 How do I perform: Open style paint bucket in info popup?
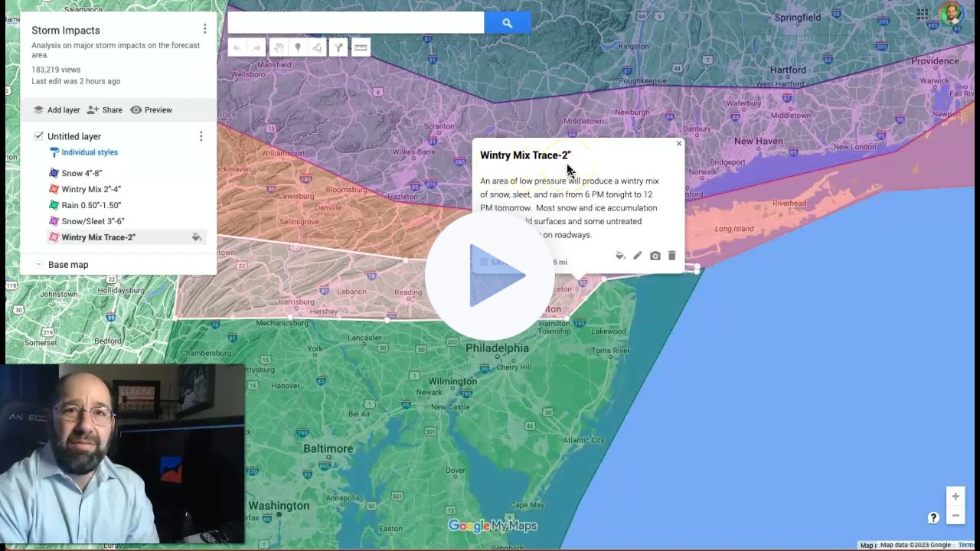coord(620,256)
